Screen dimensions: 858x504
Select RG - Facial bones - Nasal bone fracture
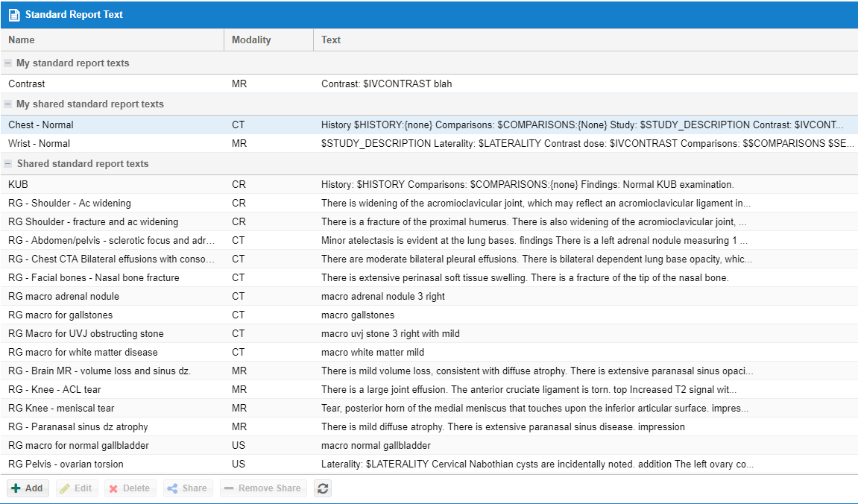429,277
